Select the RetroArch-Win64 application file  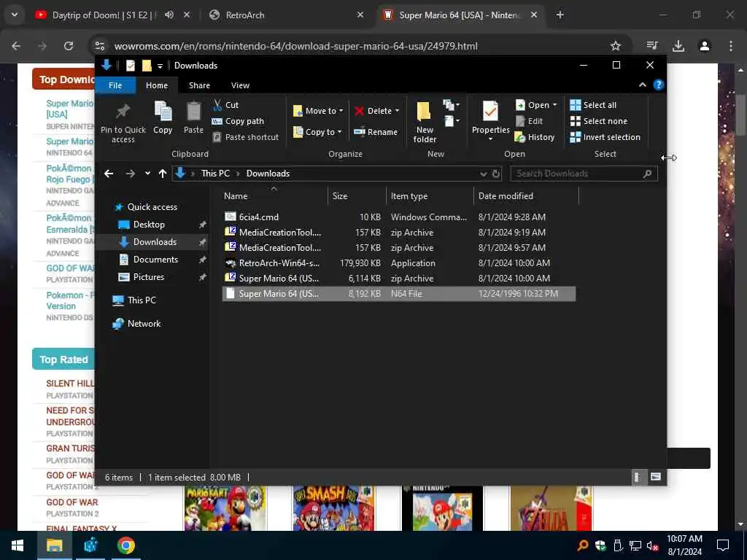pyautogui.click(x=399, y=262)
